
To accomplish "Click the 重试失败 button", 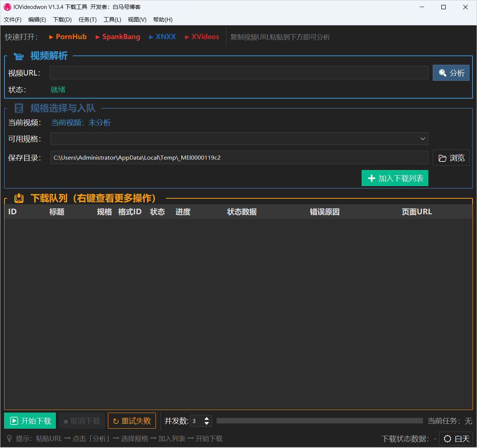I will (132, 421).
